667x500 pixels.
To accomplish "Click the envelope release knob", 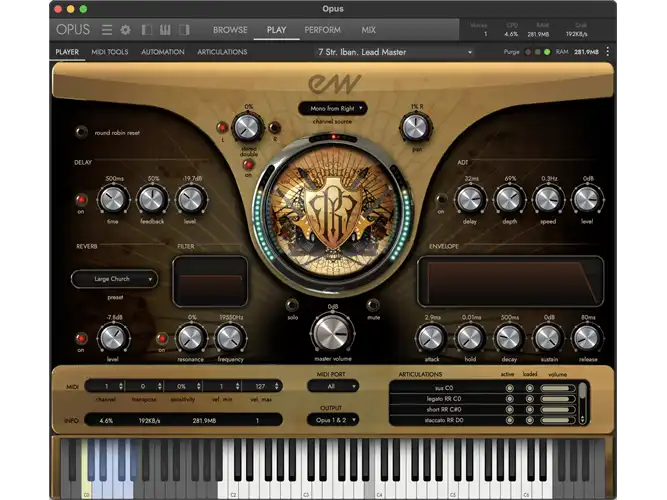I will 587,338.
